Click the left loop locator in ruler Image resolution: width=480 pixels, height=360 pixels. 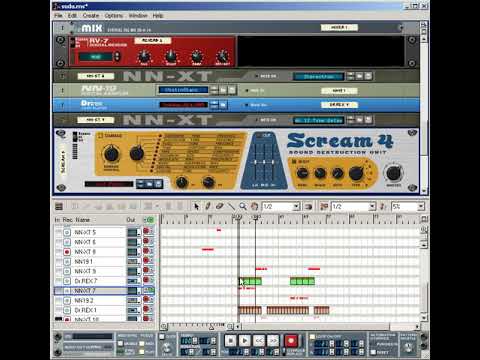pyautogui.click(x=238, y=217)
